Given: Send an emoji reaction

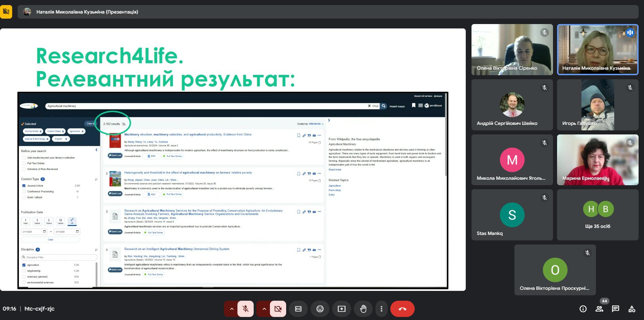Looking at the screenshot, I should (x=320, y=309).
